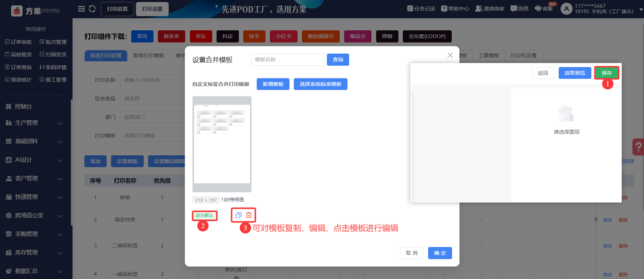Focus the 打印名称 input field
The height and width of the screenshot is (279, 644).
152,80
